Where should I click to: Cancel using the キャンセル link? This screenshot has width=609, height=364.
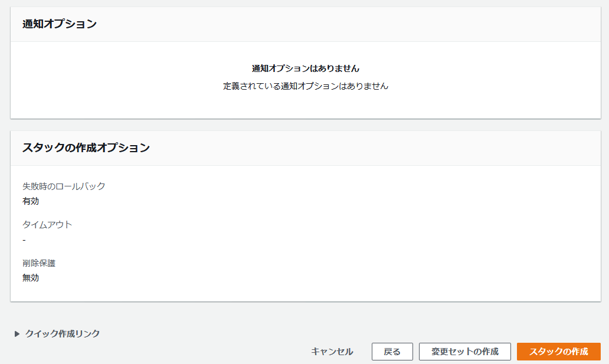332,352
